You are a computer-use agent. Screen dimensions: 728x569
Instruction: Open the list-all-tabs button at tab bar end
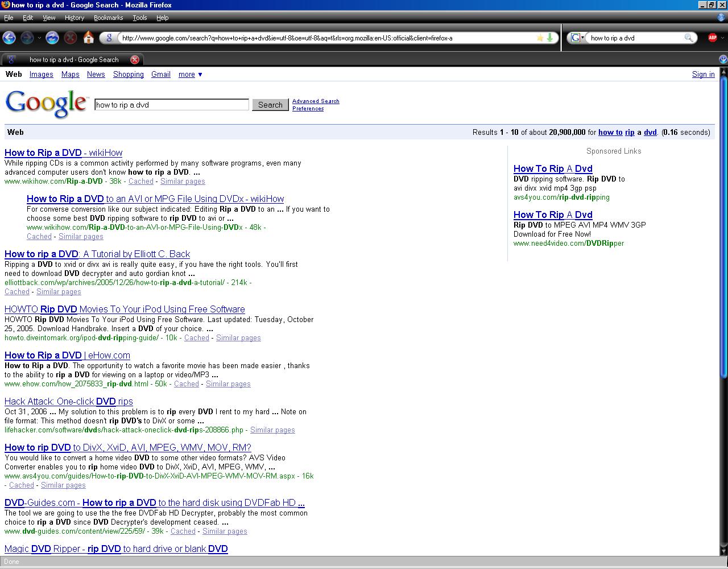pyautogui.click(x=723, y=60)
